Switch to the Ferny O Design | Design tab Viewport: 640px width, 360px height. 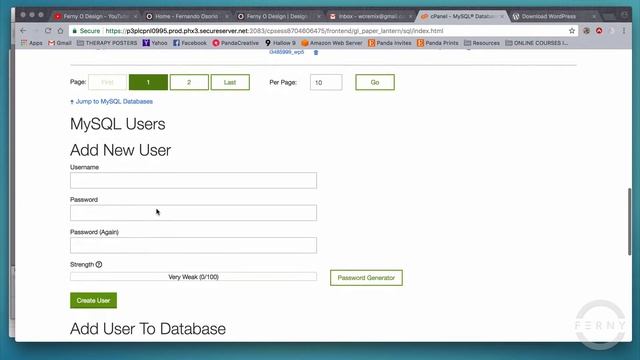[278, 16]
